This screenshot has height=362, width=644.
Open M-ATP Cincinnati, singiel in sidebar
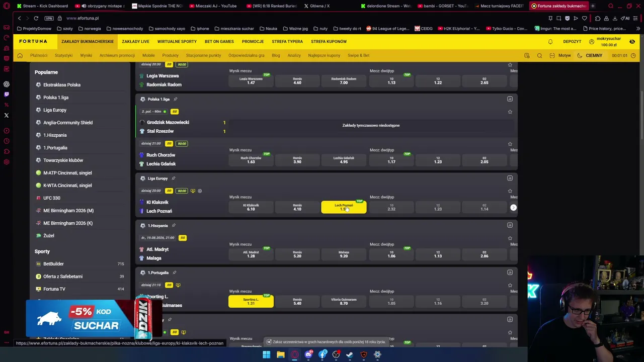click(x=67, y=173)
